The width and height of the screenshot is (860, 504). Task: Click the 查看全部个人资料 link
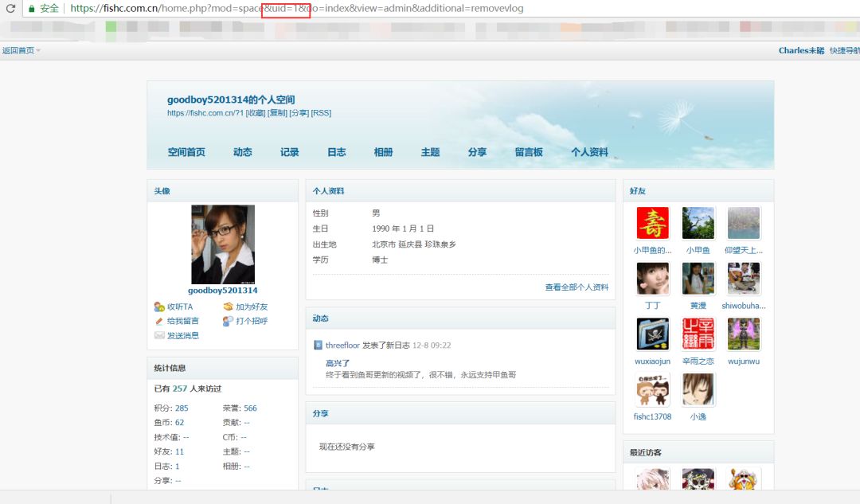(577, 287)
